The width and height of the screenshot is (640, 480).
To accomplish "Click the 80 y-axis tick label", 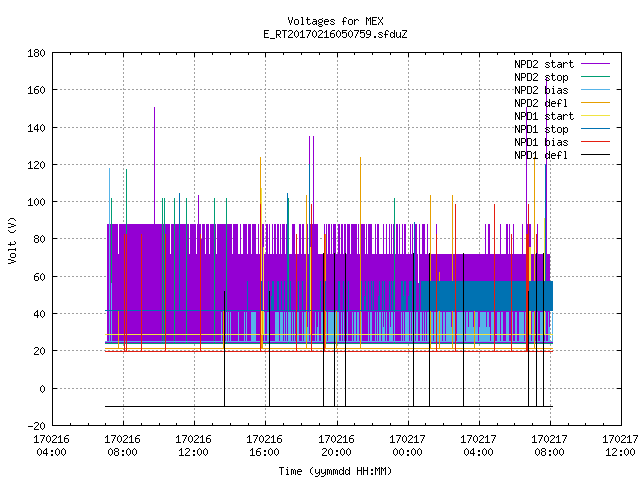I will [x=39, y=239].
